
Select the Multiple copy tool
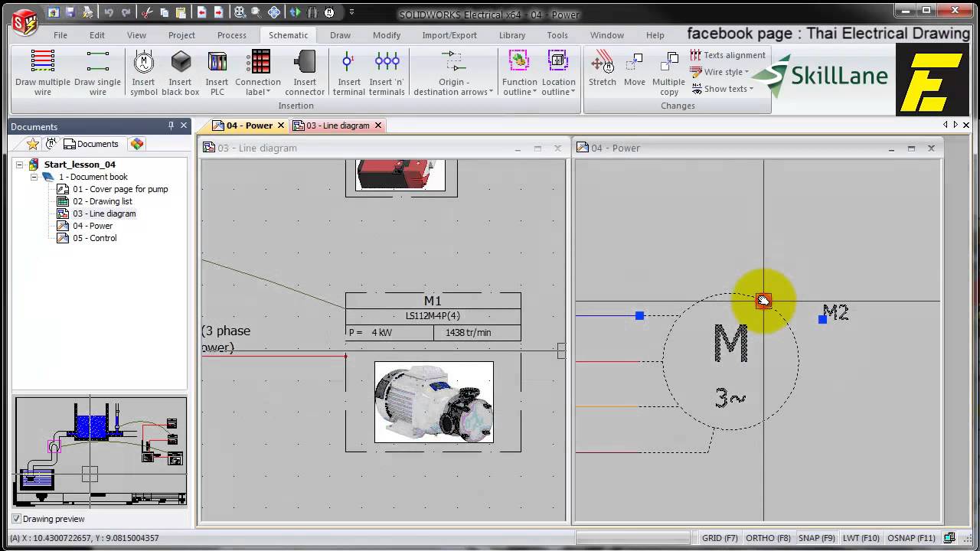(668, 73)
